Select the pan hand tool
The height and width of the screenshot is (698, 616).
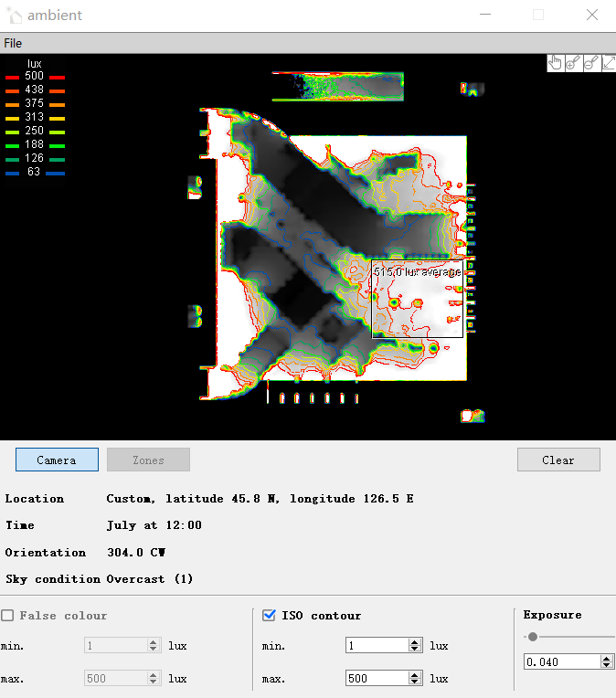555,62
